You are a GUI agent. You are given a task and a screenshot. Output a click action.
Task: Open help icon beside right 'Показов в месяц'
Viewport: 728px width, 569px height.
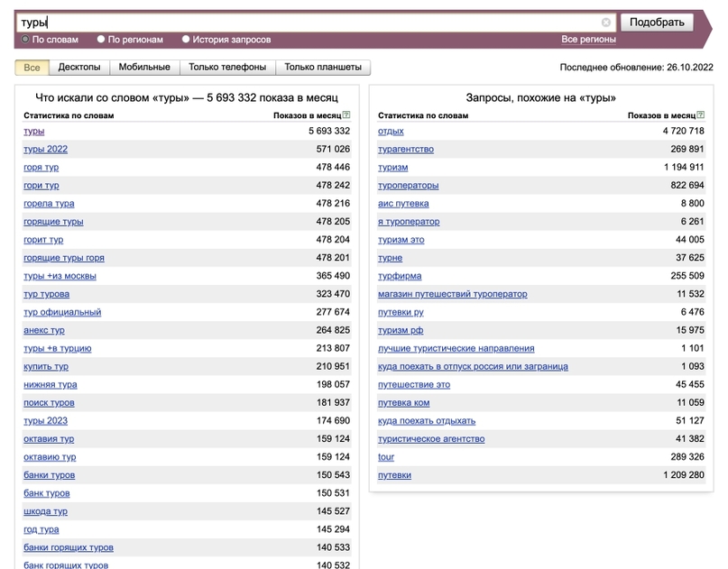[701, 115]
